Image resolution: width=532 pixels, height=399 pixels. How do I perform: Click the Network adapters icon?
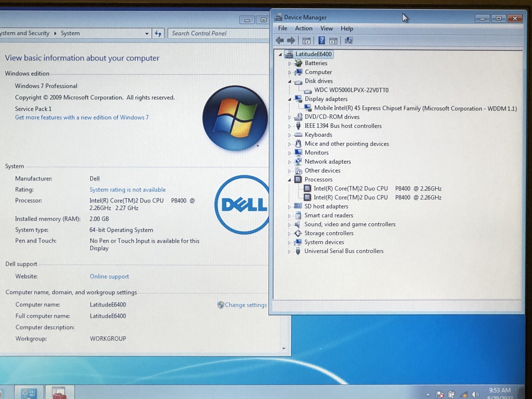(x=299, y=162)
